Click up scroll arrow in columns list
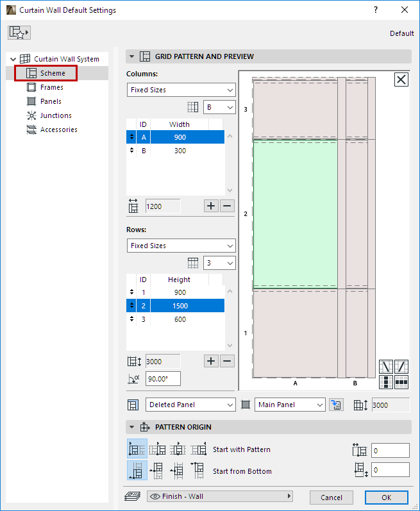Viewport: 420px width, 511px height. [x=230, y=136]
